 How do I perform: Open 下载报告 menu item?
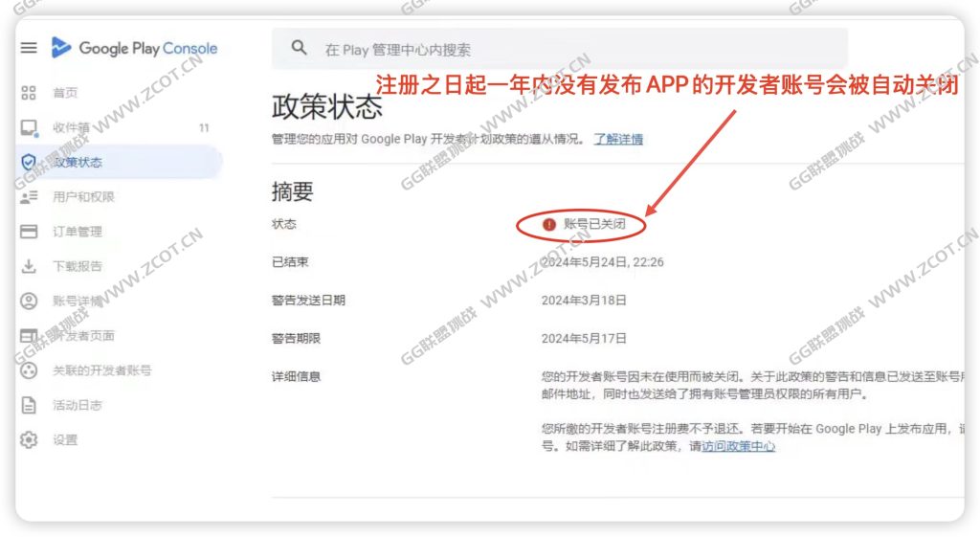coord(78,266)
